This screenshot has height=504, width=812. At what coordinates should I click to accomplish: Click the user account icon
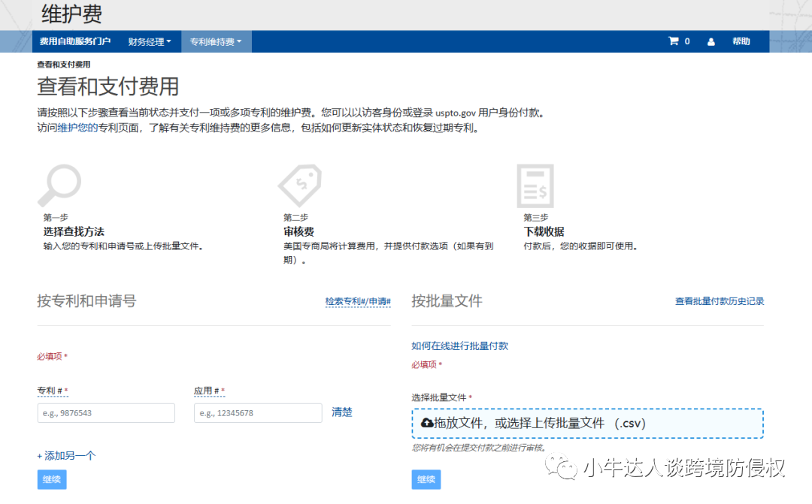(710, 41)
